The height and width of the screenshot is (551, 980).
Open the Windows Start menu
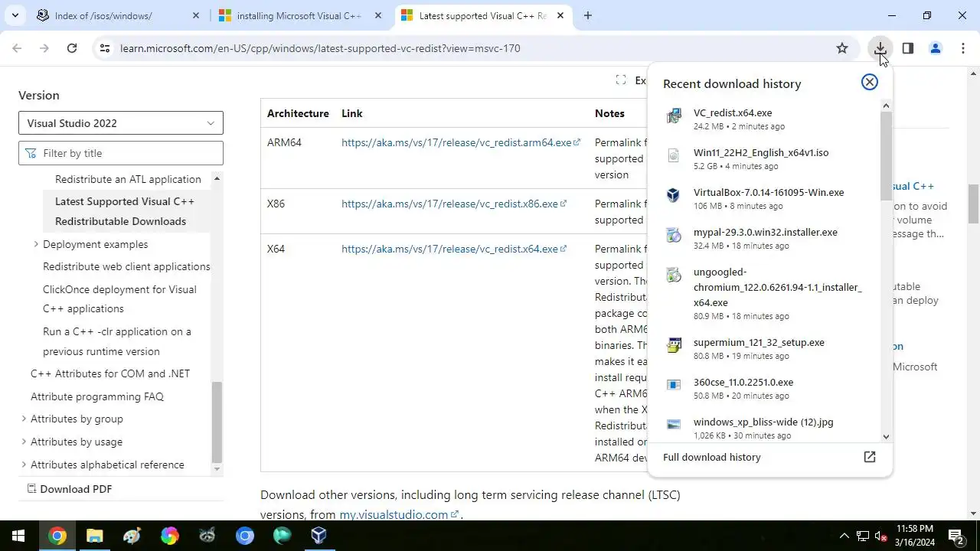point(18,536)
